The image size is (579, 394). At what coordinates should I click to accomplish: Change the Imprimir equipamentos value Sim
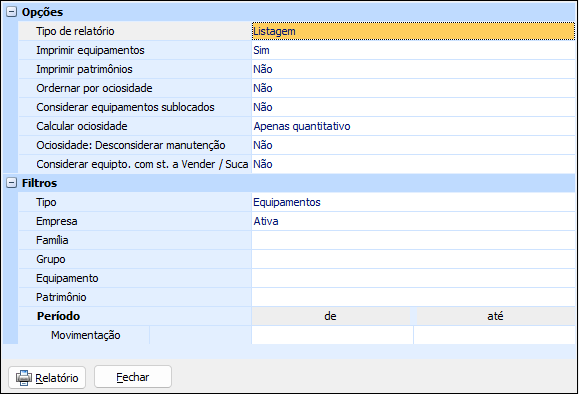[x=413, y=50]
